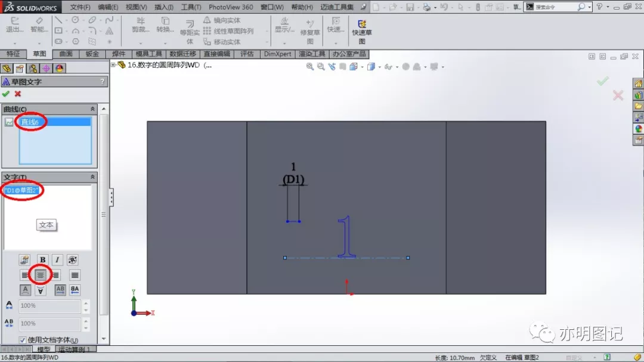644x362 pixels.
Task: Switch to the 钣金 ribbon tab
Action: coord(92,54)
